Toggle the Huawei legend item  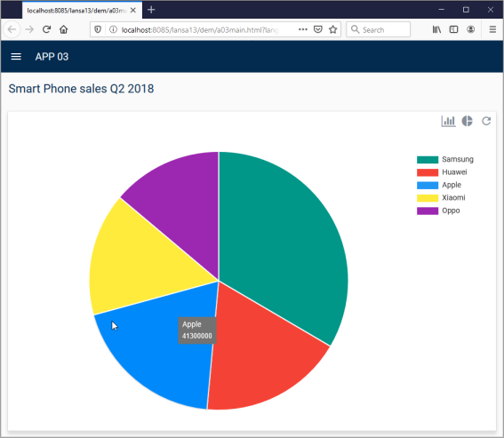pyautogui.click(x=442, y=172)
